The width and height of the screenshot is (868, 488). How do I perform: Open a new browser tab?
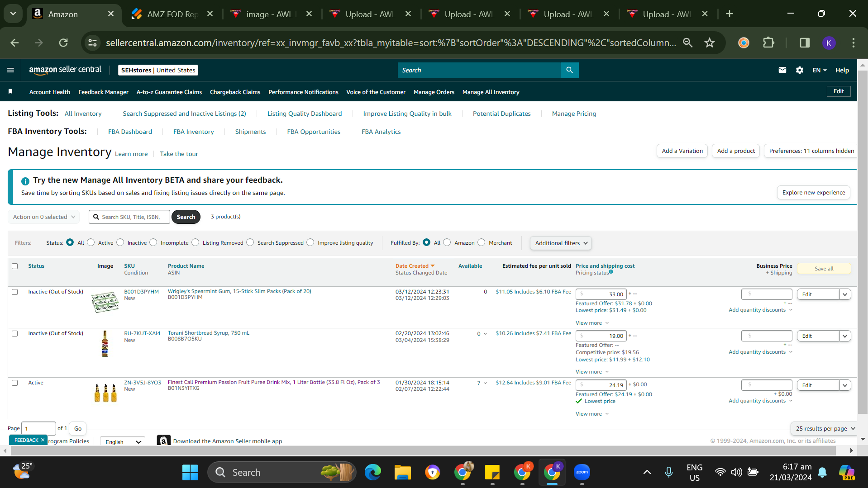pyautogui.click(x=730, y=14)
